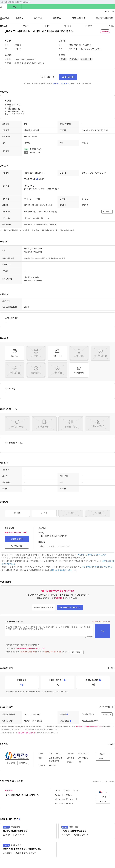Click the 직원대출제도 benefit icon

(36, 370)
